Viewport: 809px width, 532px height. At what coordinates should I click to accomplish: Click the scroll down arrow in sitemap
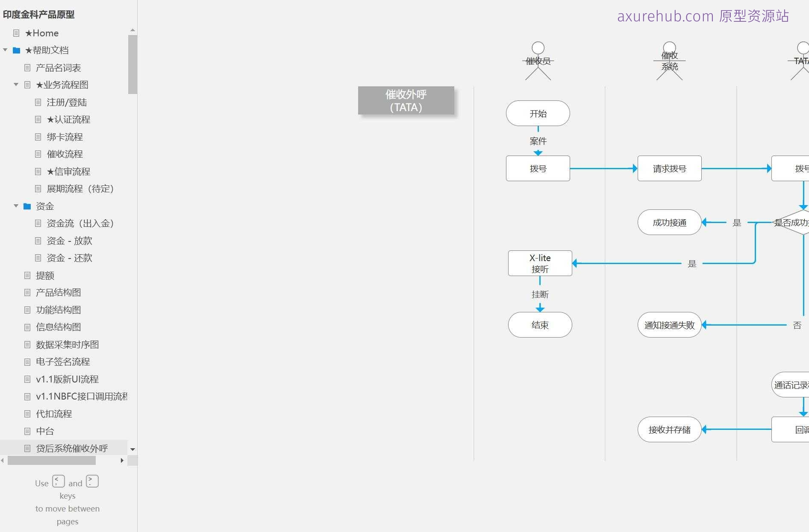132,449
